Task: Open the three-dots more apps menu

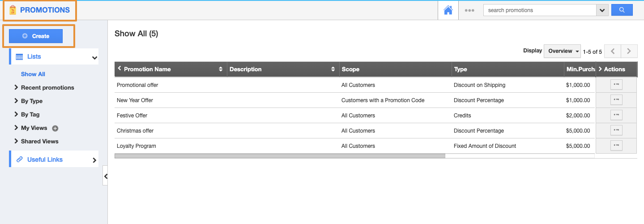Action: click(469, 10)
